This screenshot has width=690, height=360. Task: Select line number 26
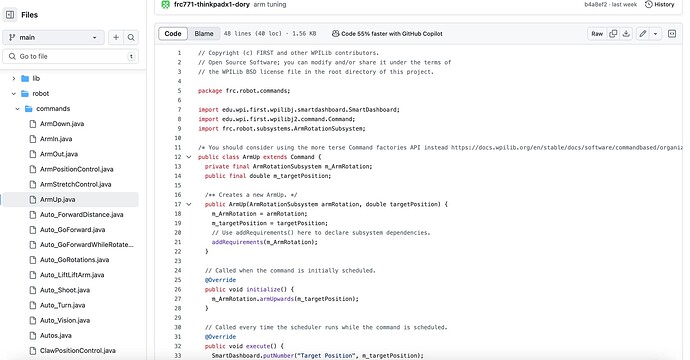[x=178, y=290]
